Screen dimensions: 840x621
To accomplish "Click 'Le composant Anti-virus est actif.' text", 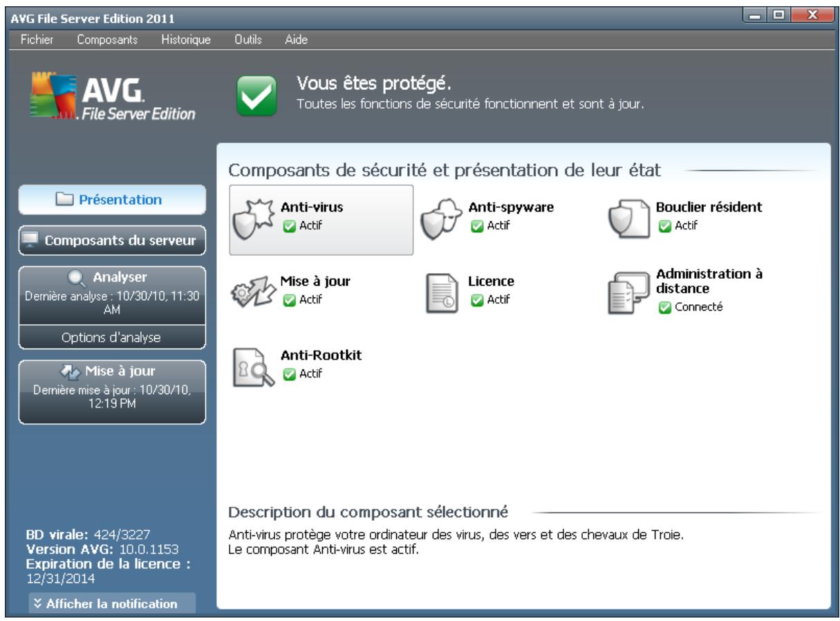I will (x=324, y=551).
